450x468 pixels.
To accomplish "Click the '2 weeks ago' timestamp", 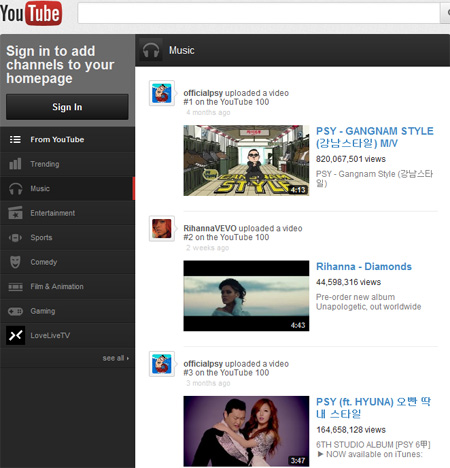I will pos(207,248).
